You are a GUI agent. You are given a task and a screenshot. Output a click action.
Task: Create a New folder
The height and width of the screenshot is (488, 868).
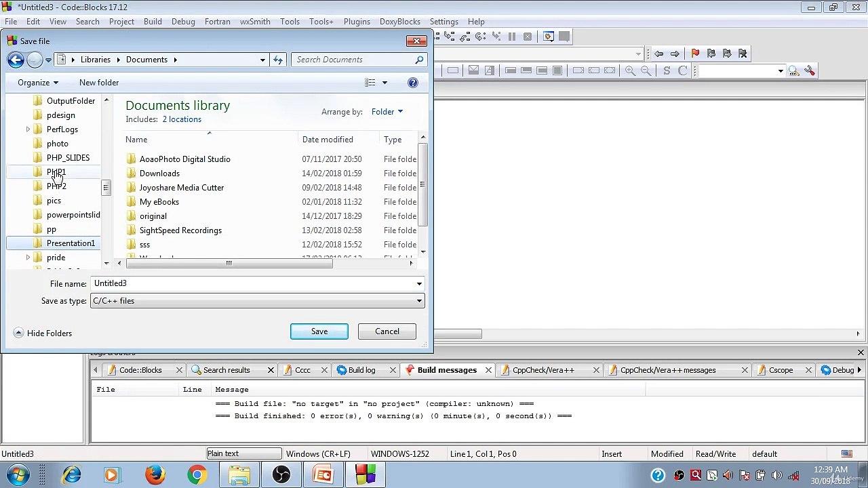tap(99, 83)
